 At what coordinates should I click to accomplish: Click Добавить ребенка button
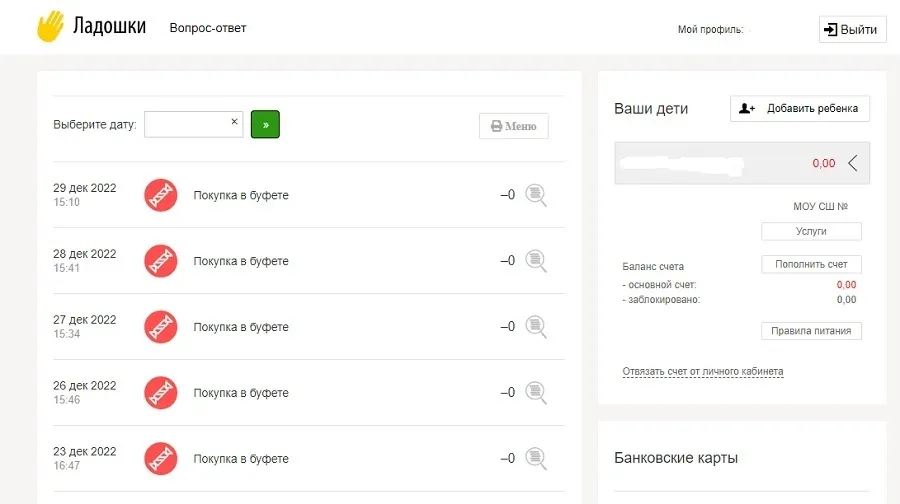click(x=800, y=108)
